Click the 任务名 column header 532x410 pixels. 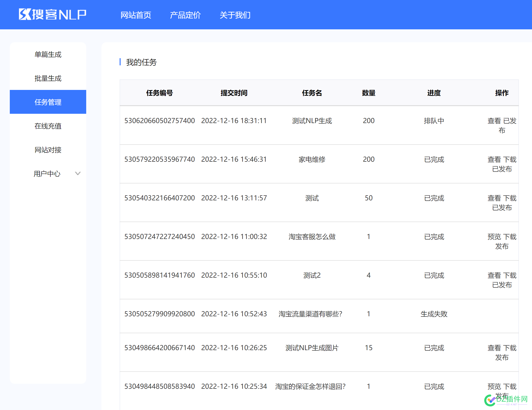pos(312,93)
